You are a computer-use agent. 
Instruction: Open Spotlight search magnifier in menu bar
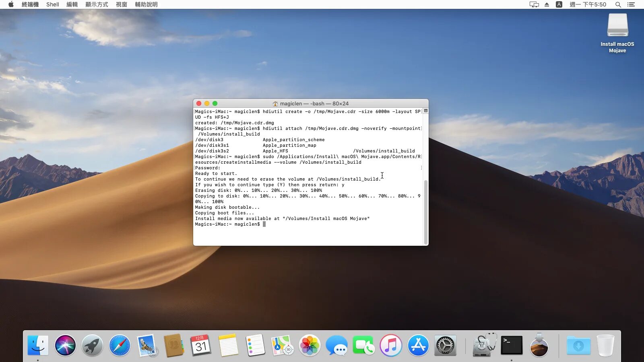click(x=618, y=4)
